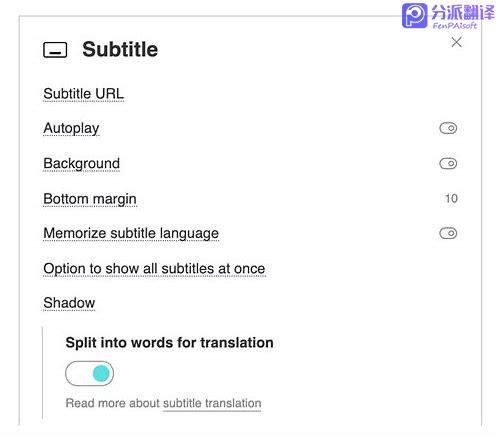The width and height of the screenshot is (500, 437).
Task: Click the Subtitle heading text
Action: [120, 49]
